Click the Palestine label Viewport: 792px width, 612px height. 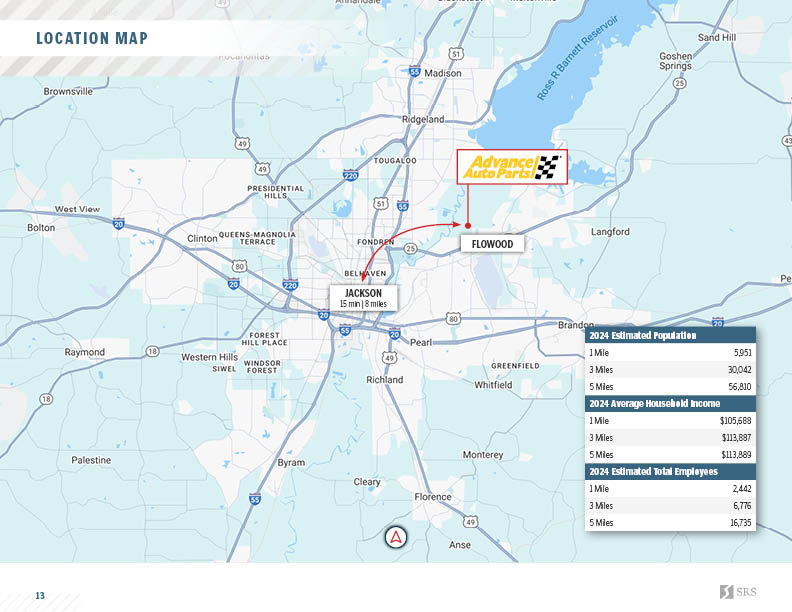coord(91,460)
